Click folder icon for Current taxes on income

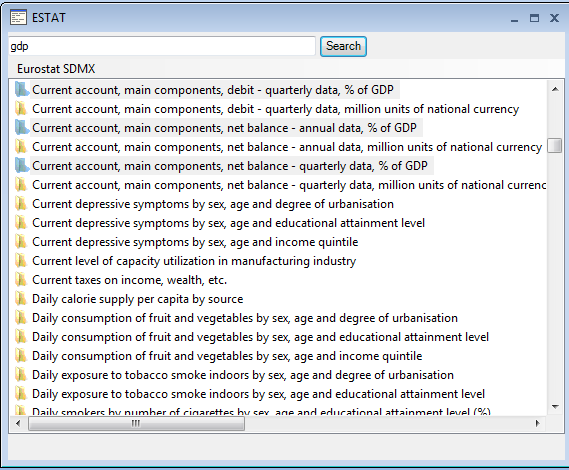pos(21,279)
